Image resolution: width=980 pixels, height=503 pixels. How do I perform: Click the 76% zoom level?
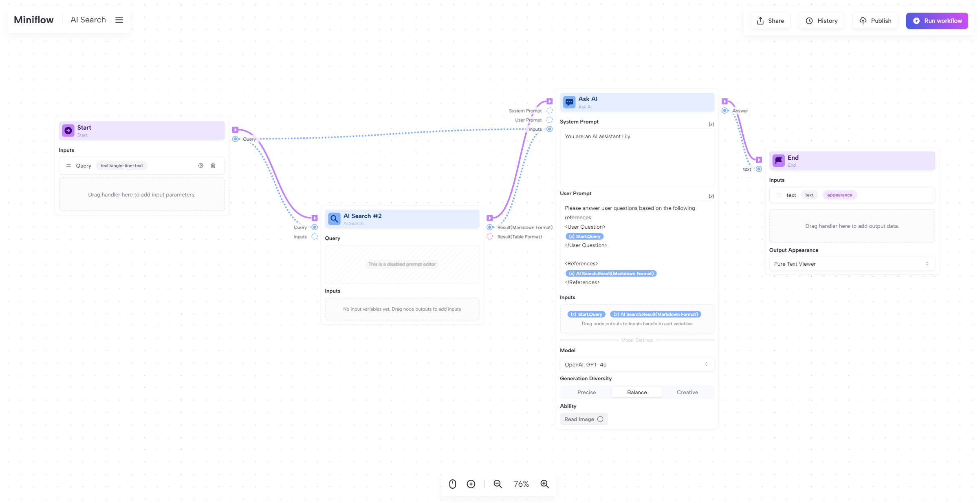[x=521, y=484]
